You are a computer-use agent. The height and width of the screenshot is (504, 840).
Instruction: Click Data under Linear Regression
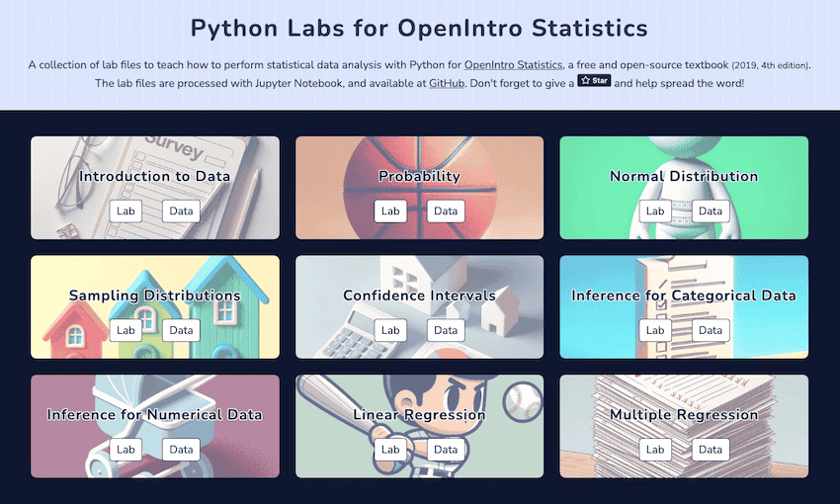pyautogui.click(x=446, y=450)
